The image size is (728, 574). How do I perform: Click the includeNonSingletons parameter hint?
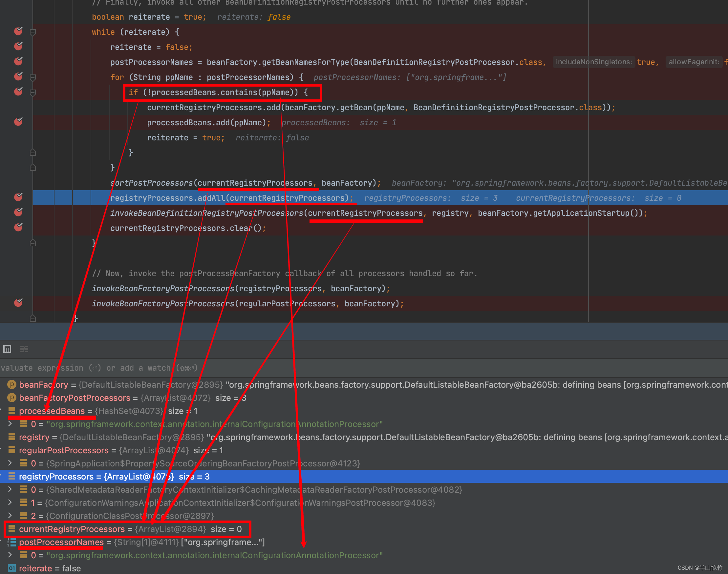tap(594, 62)
